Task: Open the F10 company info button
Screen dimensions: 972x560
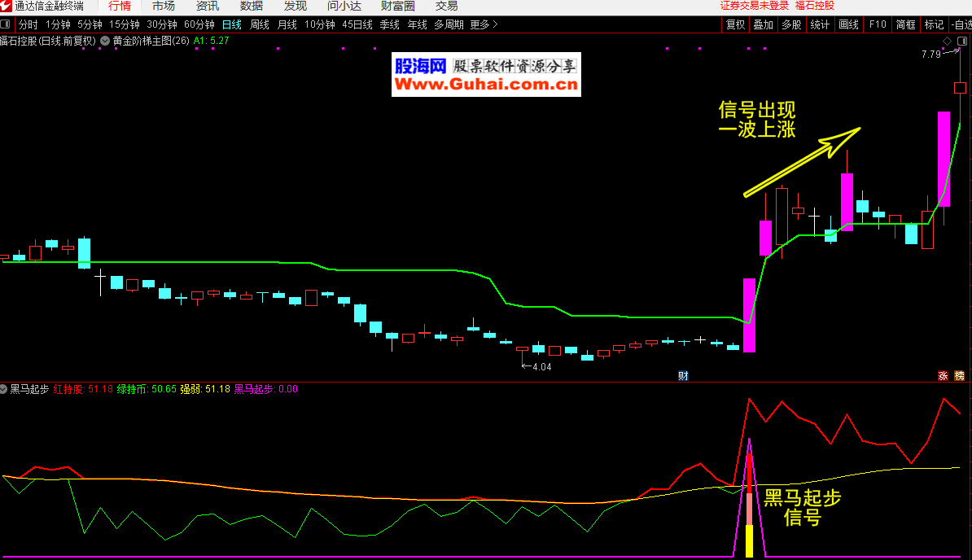Action: (x=877, y=24)
